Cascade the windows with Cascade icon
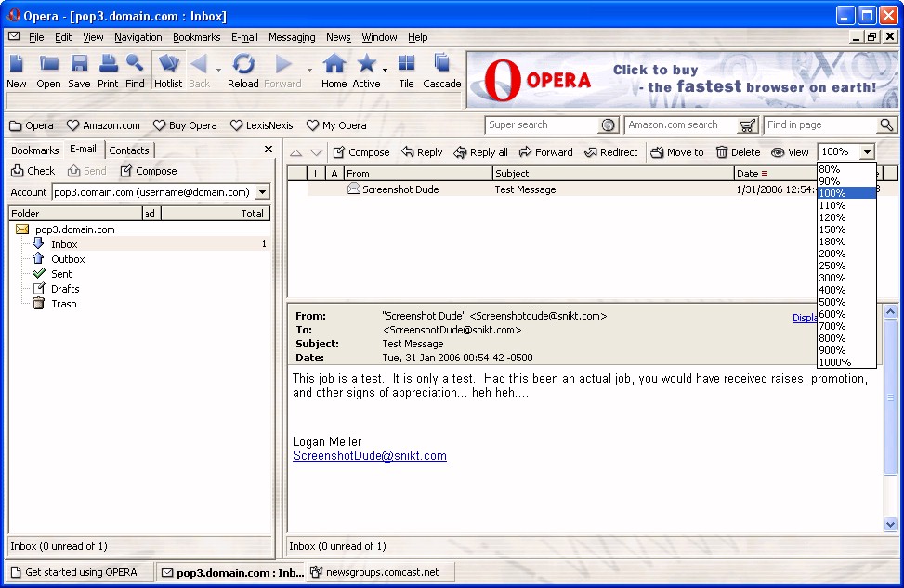 (441, 71)
